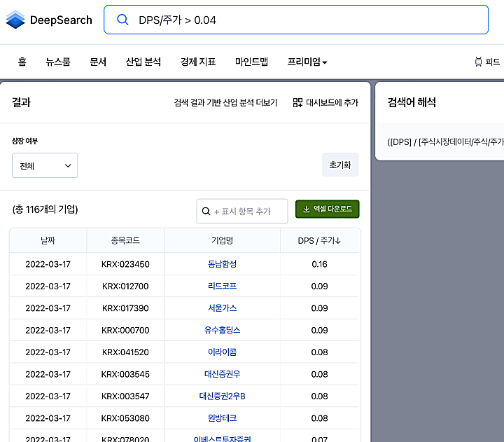This screenshot has width=504, height=442.
Task: Sort by the 날짜 column header
Action: click(48, 240)
